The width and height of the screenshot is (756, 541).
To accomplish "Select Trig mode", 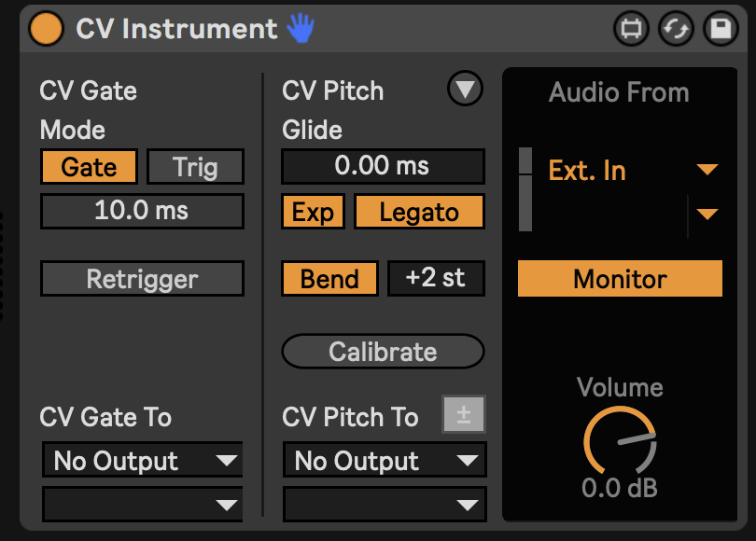I will tap(195, 167).
